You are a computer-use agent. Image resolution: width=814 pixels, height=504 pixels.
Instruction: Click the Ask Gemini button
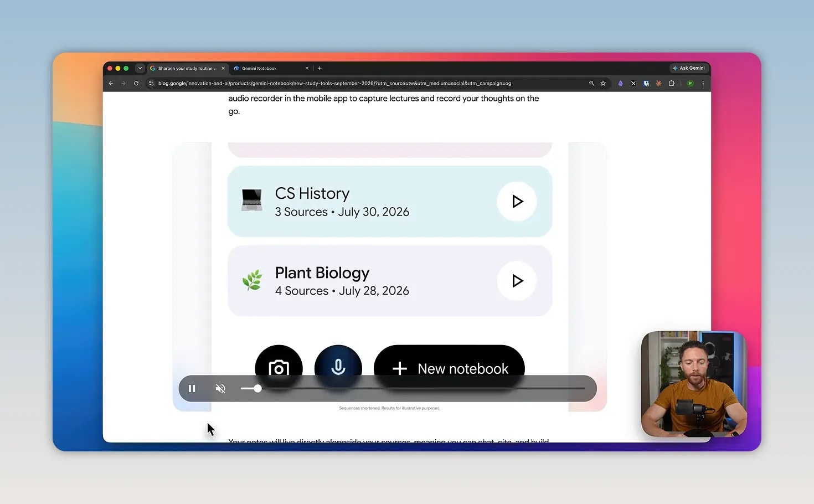pyautogui.click(x=689, y=68)
